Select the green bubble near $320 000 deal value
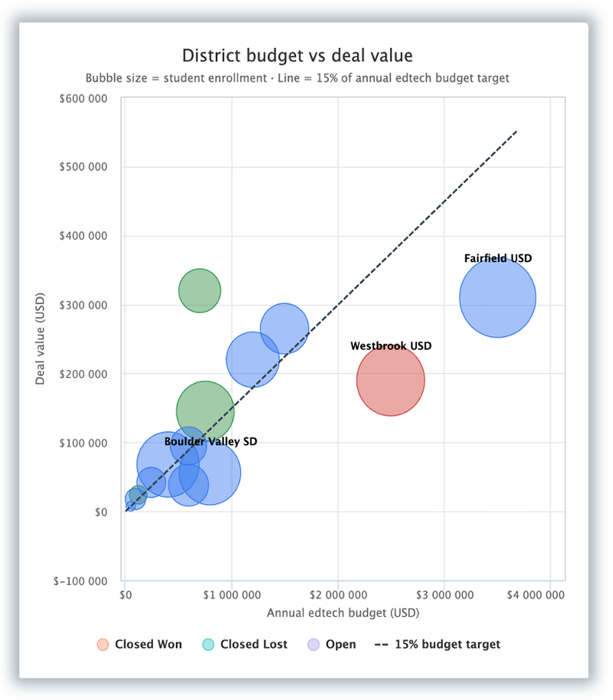 200,290
